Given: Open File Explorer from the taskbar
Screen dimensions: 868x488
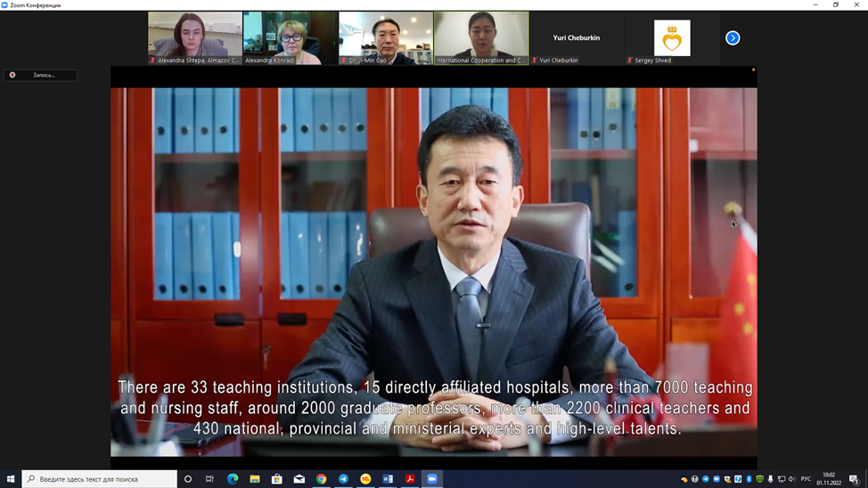Looking at the screenshot, I should [x=255, y=479].
